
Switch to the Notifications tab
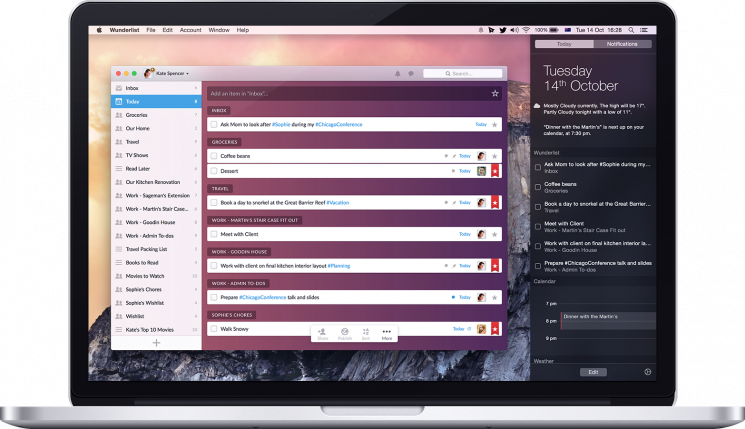(x=622, y=44)
